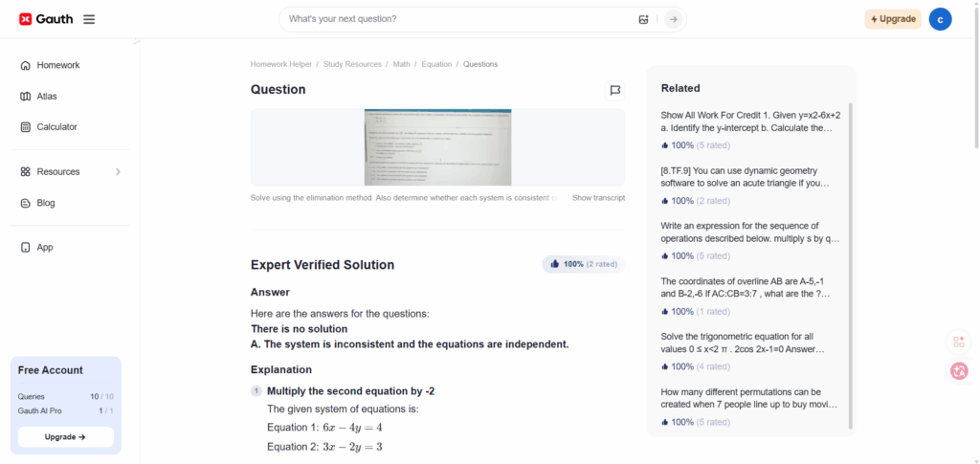Click Show transcript link
This screenshot has height=464, width=980.
click(599, 198)
